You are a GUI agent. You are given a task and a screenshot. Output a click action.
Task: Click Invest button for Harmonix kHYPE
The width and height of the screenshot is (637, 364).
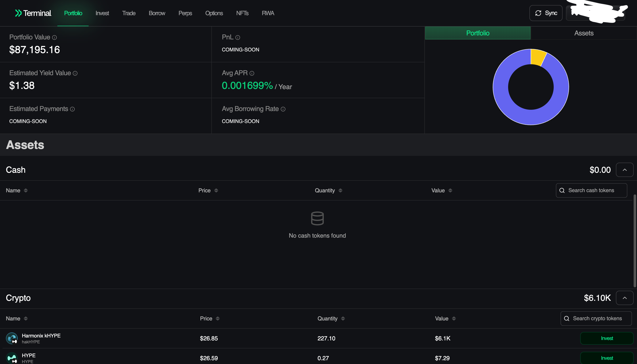[607, 338]
